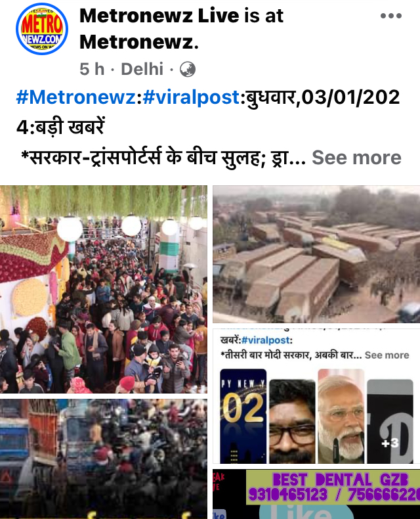Click the public globe privacy icon
The width and height of the screenshot is (420, 519).
188,70
